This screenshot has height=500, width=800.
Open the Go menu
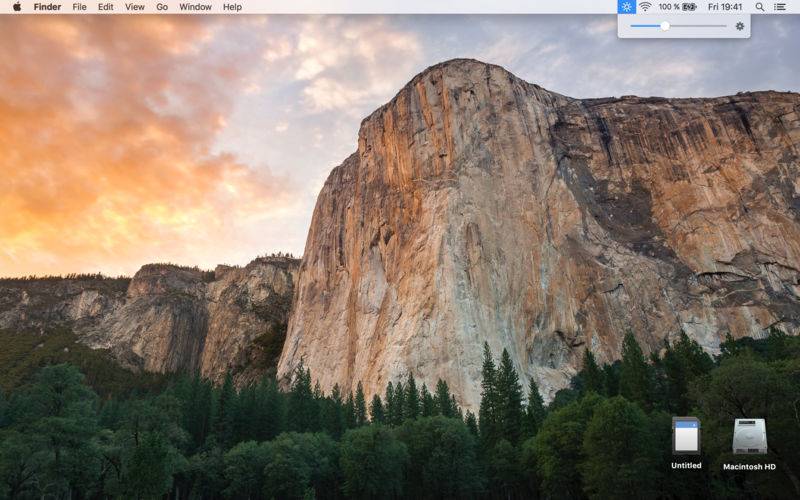(x=162, y=7)
